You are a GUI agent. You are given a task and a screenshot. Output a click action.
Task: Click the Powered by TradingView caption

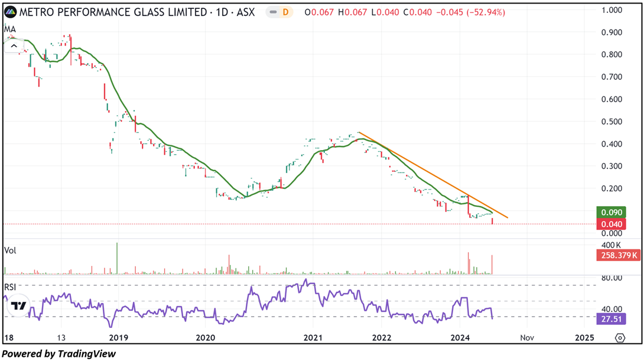pos(58,353)
